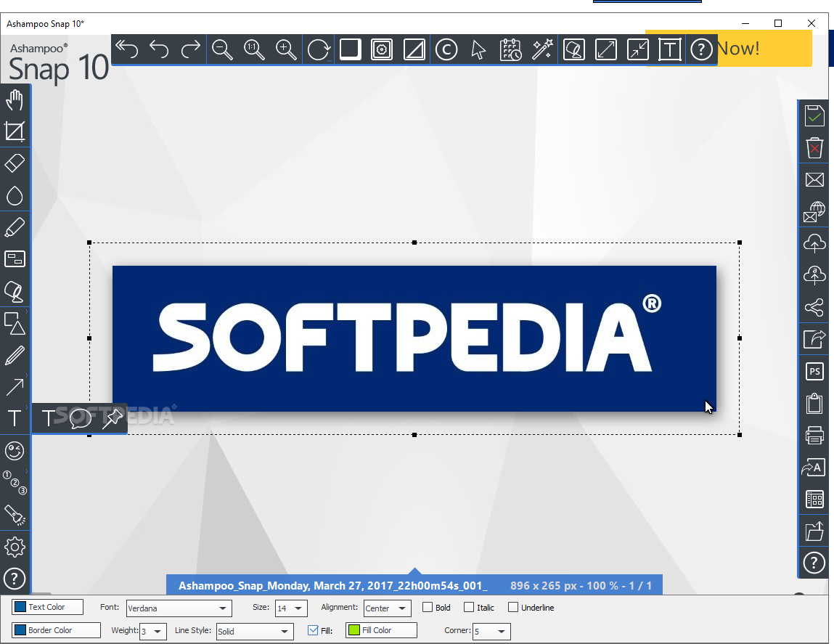Click the help question mark in top toolbar
This screenshot has width=834, height=644.
click(702, 49)
